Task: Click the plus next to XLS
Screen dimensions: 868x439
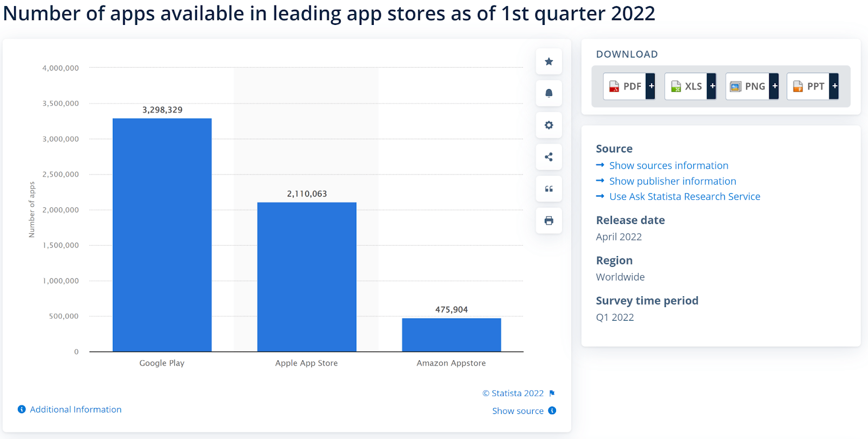Action: [x=712, y=86]
